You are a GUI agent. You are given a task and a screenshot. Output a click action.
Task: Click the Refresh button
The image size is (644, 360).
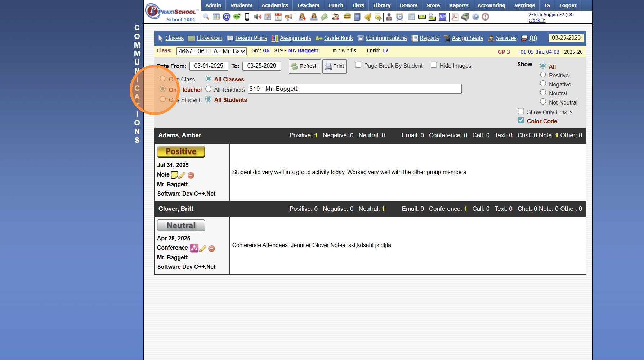click(304, 66)
